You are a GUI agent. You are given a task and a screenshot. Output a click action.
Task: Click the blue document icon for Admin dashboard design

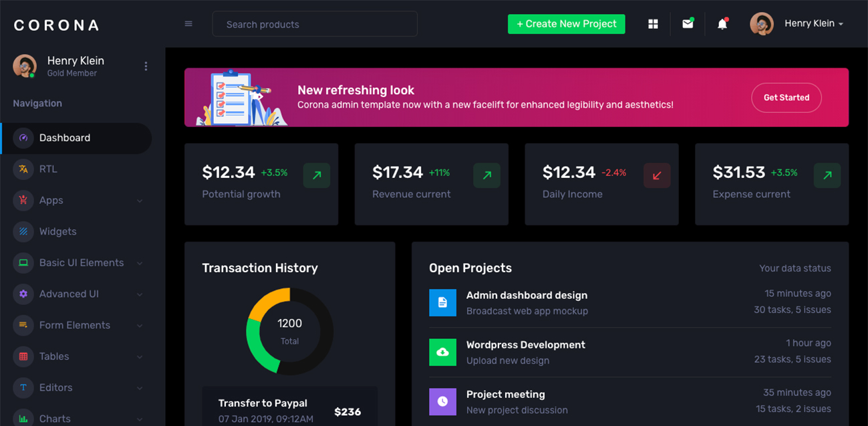click(x=442, y=303)
